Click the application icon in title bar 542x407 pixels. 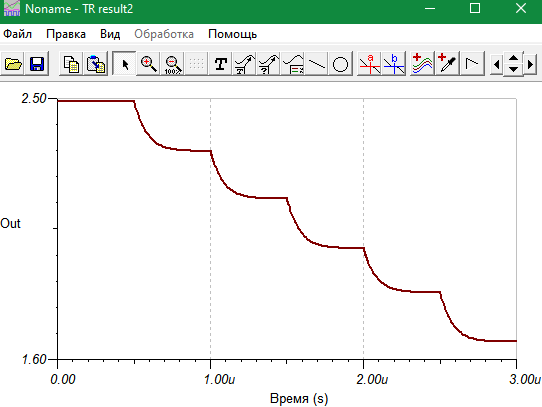[x=12, y=8]
